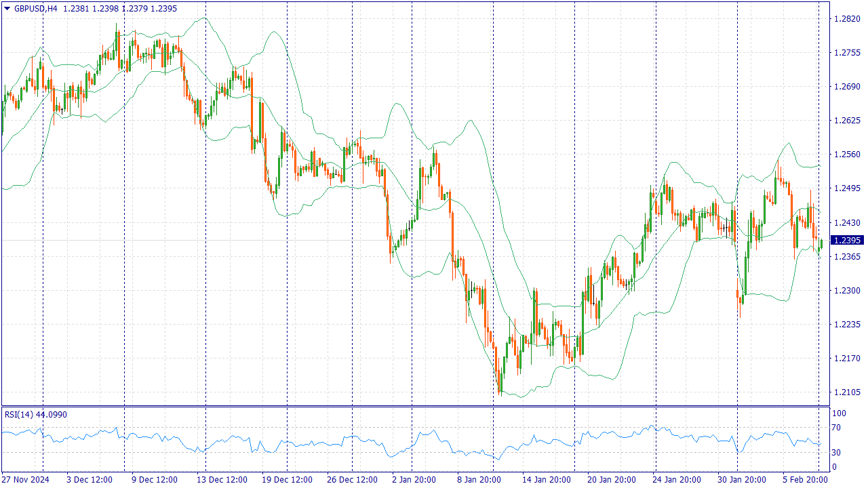
Task: Click the RSI scale level 70
Action: tap(837, 428)
